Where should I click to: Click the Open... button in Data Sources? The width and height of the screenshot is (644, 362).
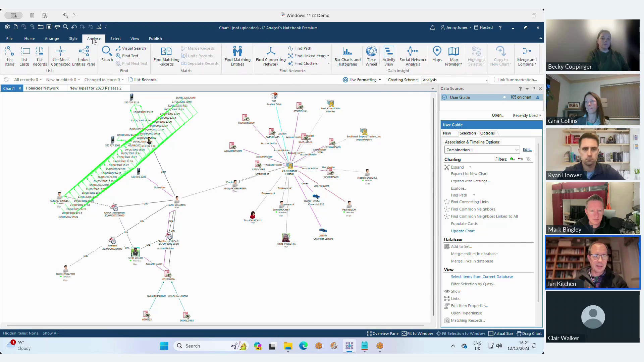[498, 115]
